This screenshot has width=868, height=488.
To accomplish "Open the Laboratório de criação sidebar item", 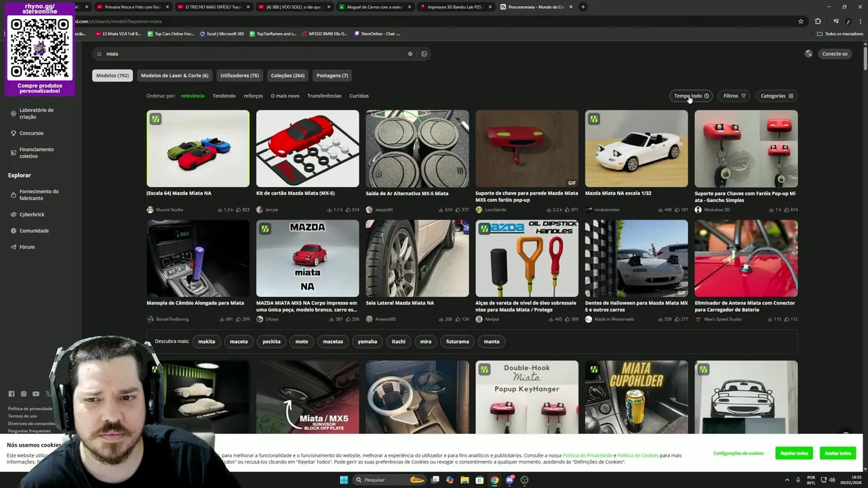I will (x=36, y=113).
